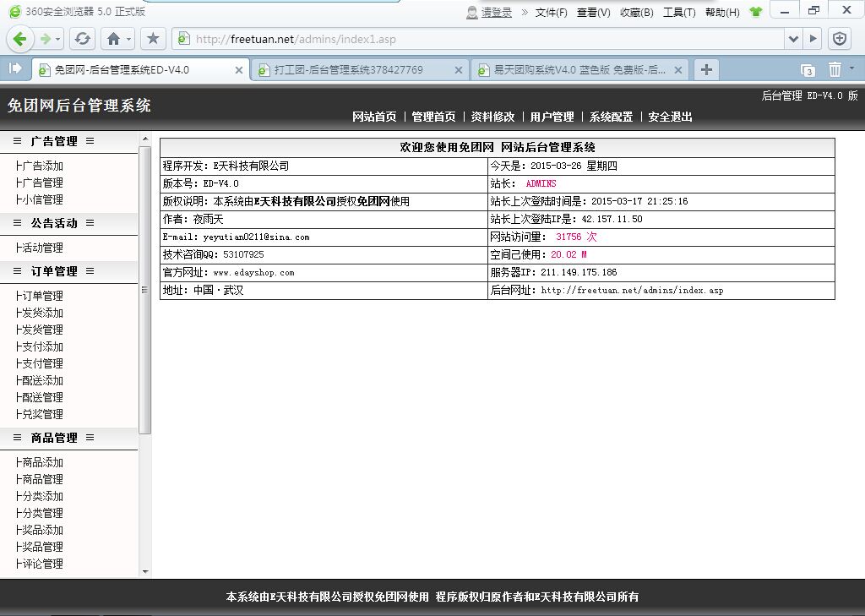Open the 查看(V) menu
The image size is (865, 616).
[x=594, y=12]
